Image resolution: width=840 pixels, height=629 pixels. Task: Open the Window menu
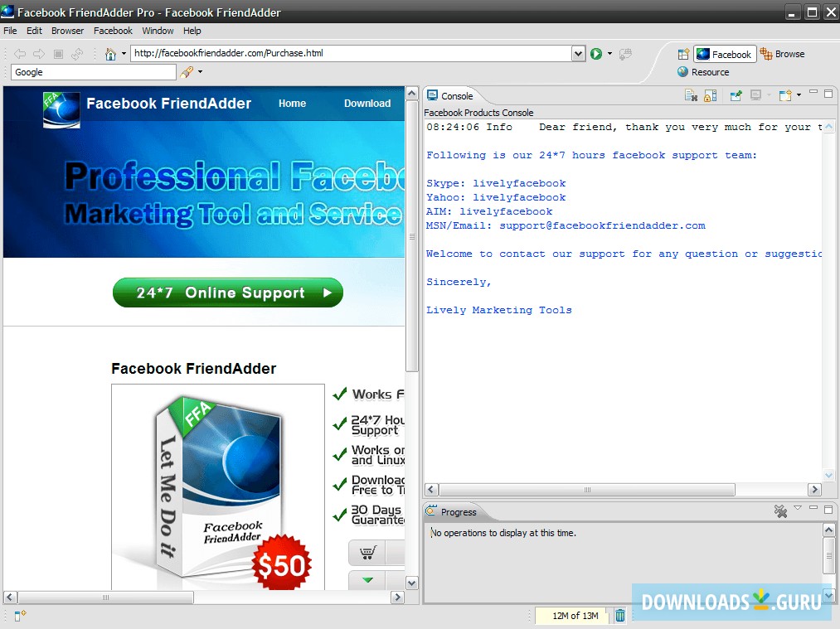point(158,31)
